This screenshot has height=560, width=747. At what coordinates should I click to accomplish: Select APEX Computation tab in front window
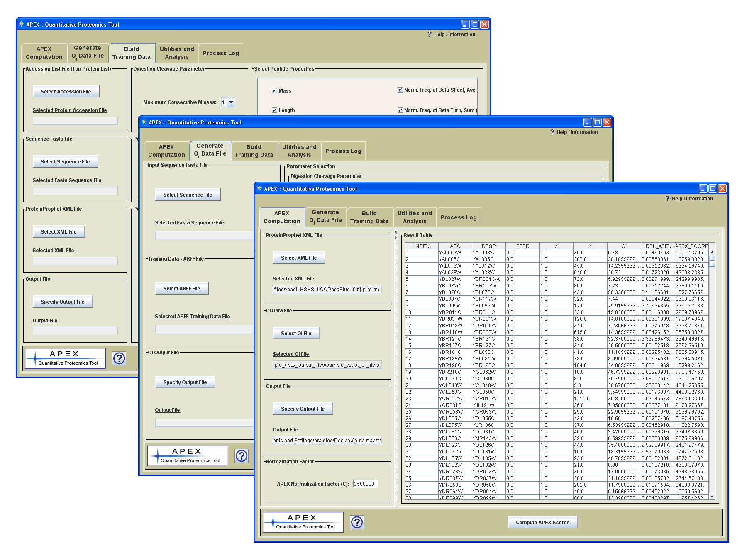[x=282, y=217]
